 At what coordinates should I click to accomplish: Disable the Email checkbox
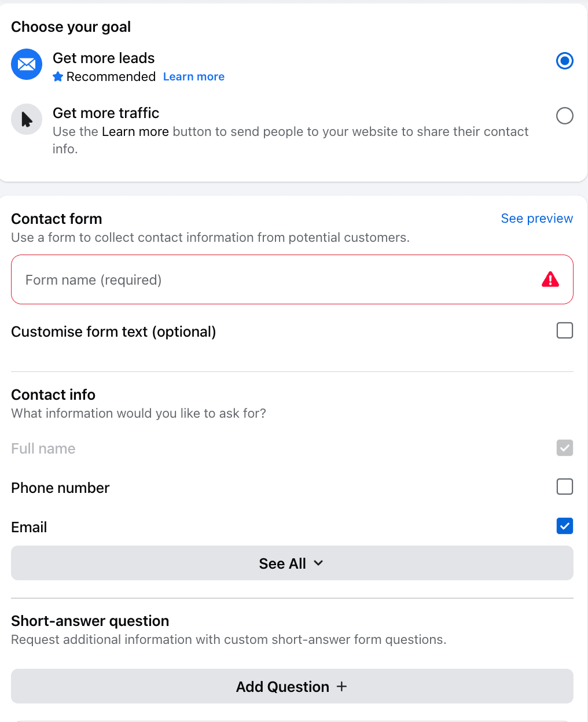[564, 526]
